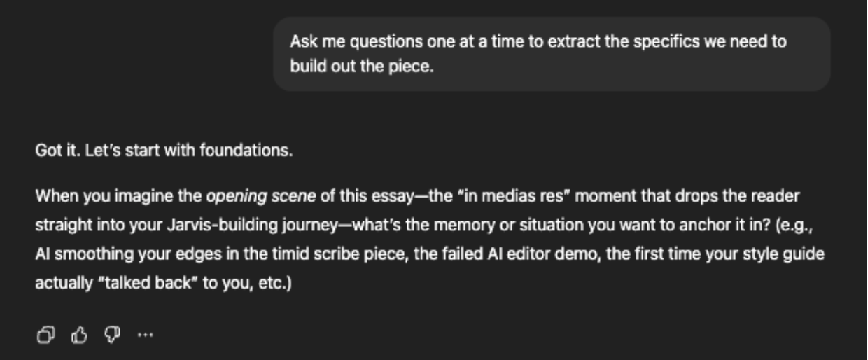Click the "Got it. Let's start with foundations." line
Image resolution: width=868 pixels, height=360 pixels.
pyautogui.click(x=164, y=151)
